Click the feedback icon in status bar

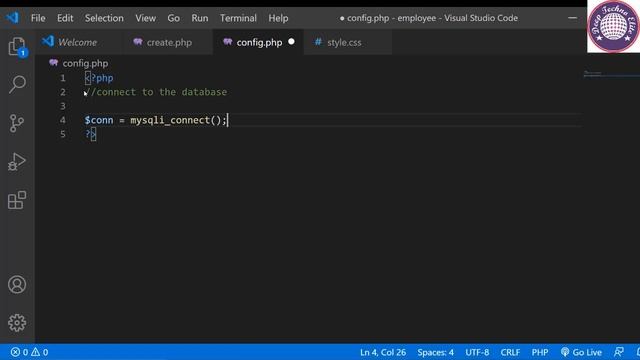619,352
